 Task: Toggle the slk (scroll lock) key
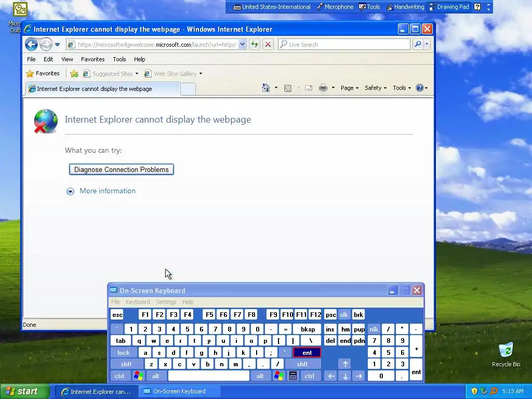[344, 314]
